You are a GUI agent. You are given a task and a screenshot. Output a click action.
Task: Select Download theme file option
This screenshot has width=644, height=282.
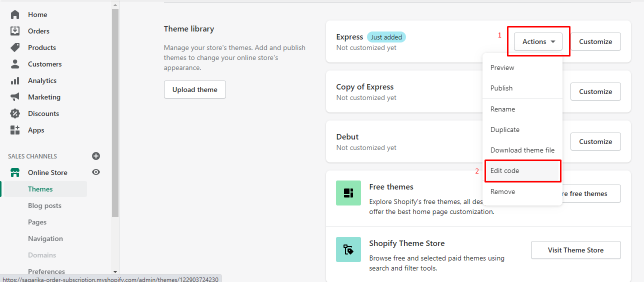pos(522,150)
